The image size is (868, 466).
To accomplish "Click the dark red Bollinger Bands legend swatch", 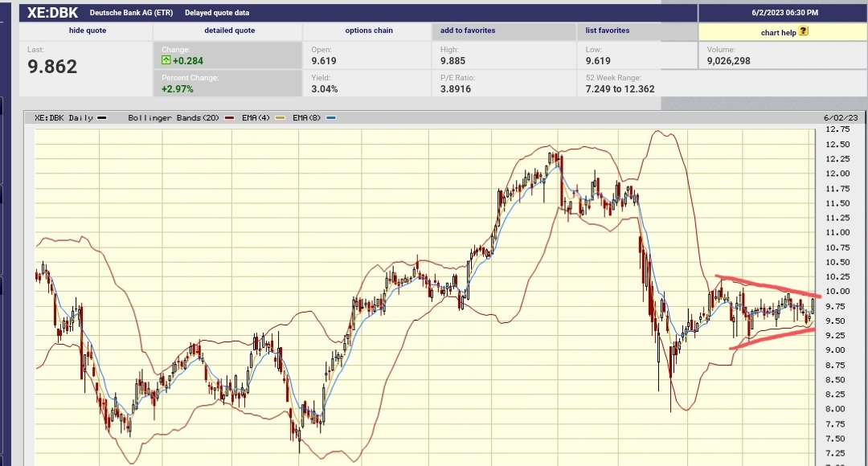I will coord(230,118).
